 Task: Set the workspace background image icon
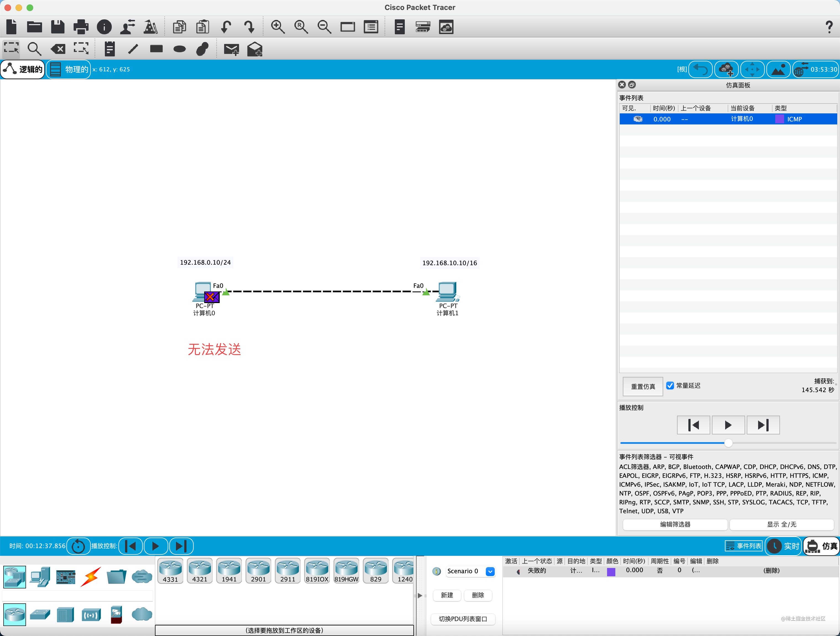(x=778, y=69)
